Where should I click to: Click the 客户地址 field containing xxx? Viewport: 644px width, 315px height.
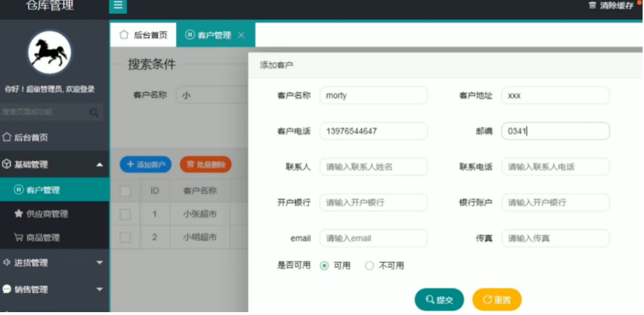(x=555, y=95)
